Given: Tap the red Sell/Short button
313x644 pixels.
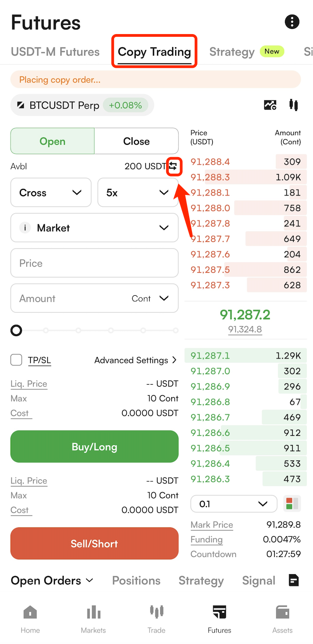Looking at the screenshot, I should pos(94,544).
